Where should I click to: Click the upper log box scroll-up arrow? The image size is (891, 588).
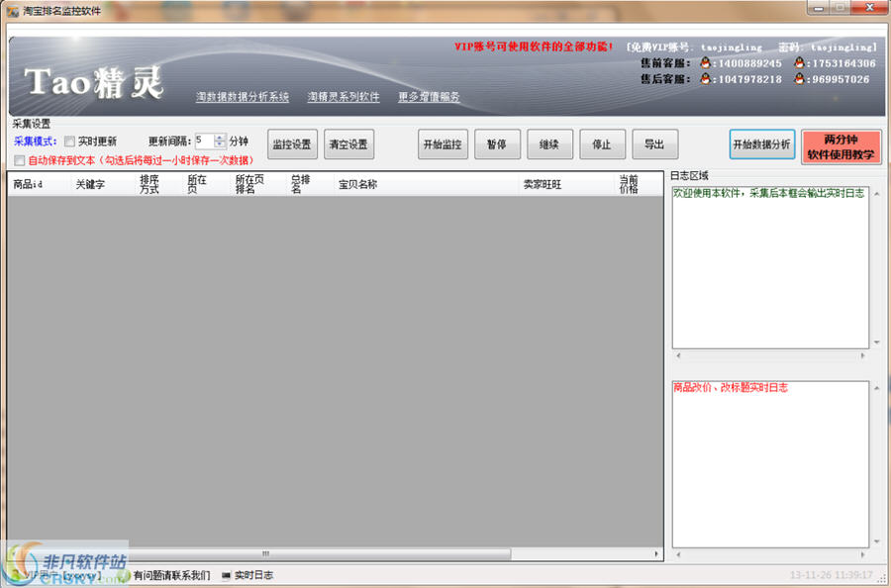[876, 194]
